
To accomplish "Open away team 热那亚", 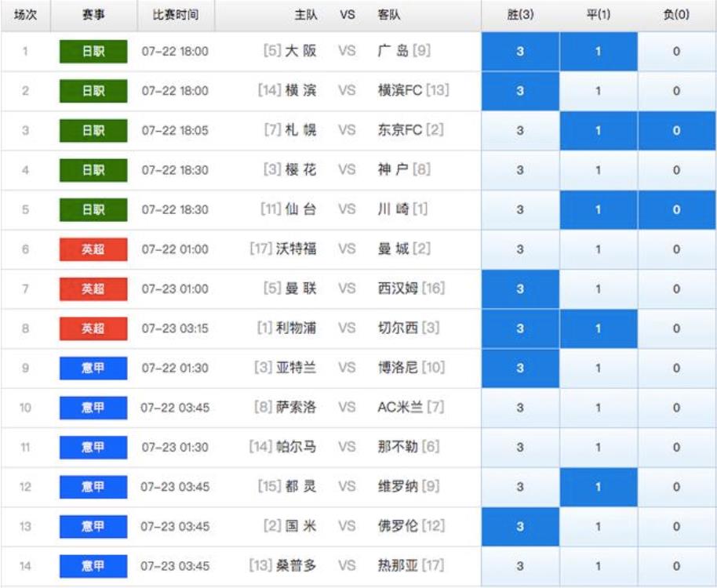I will pyautogui.click(x=398, y=565).
